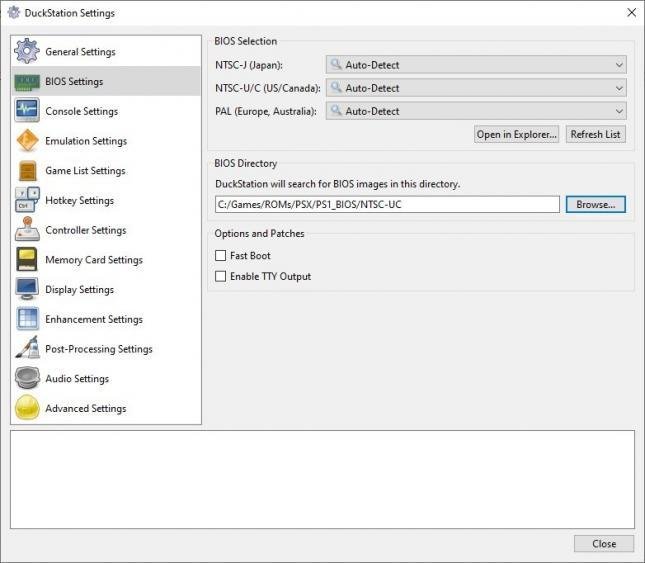Open Hotkey Settings keyboard keys icon
The width and height of the screenshot is (645, 563).
pyautogui.click(x=27, y=200)
